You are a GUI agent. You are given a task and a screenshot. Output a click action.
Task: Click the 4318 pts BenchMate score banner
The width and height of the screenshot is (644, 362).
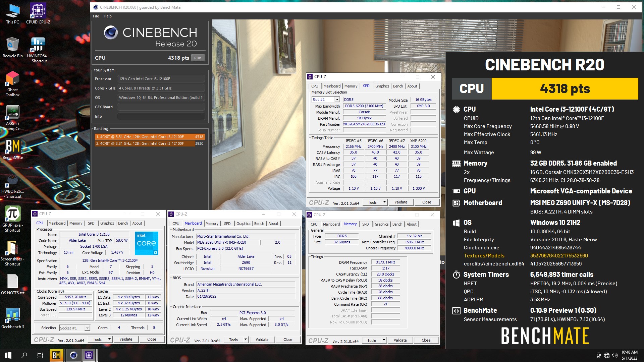click(565, 89)
